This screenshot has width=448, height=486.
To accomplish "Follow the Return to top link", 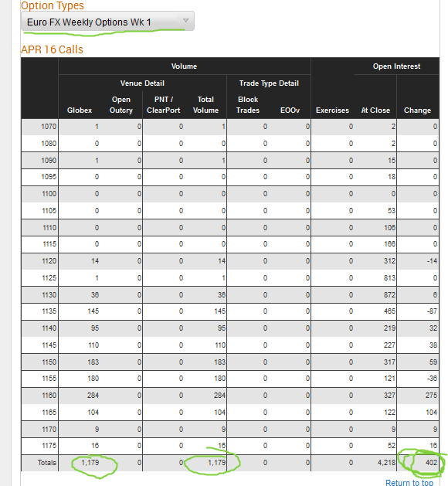I will click(409, 482).
